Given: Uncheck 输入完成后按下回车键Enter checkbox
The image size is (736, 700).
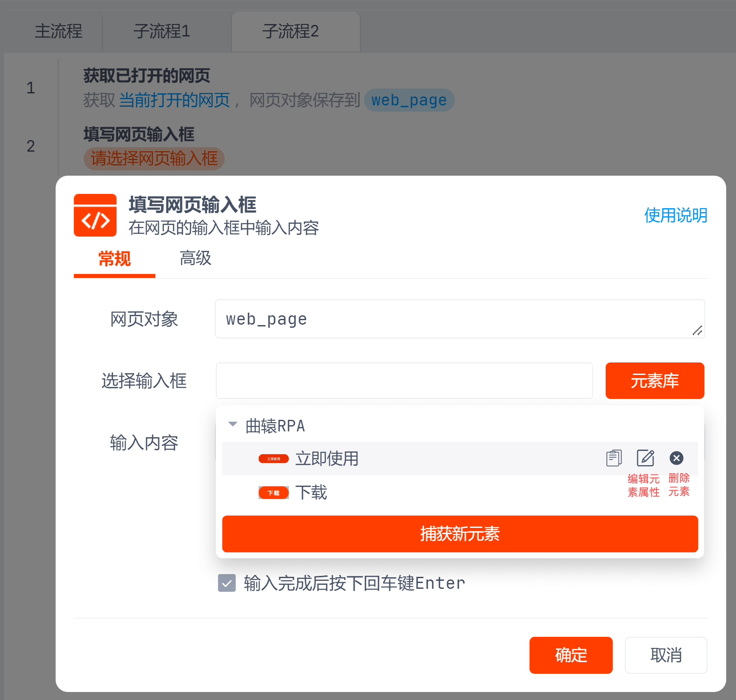Looking at the screenshot, I should click(x=227, y=583).
